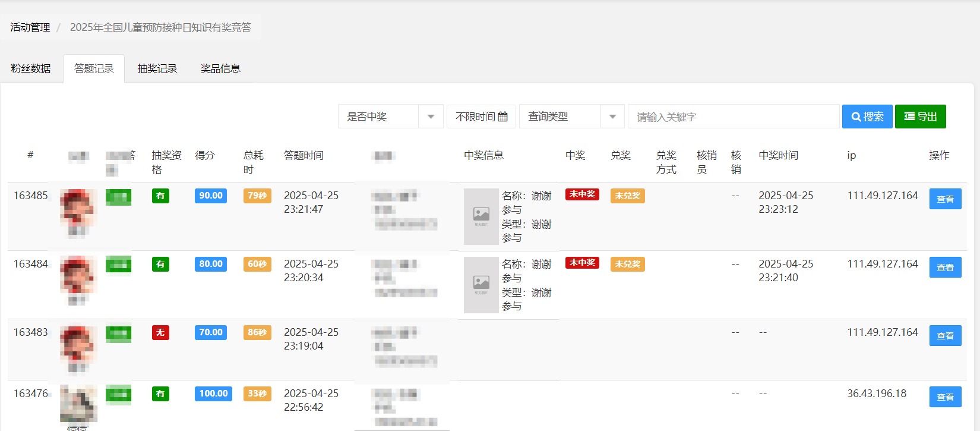This screenshot has height=431, width=980.
Task: Click the green 导出 export button
Action: (920, 117)
